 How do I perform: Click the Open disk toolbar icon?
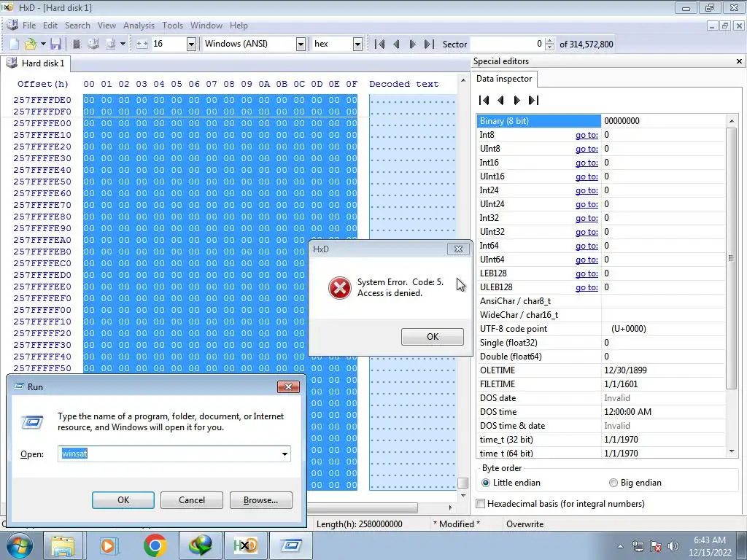pos(93,44)
